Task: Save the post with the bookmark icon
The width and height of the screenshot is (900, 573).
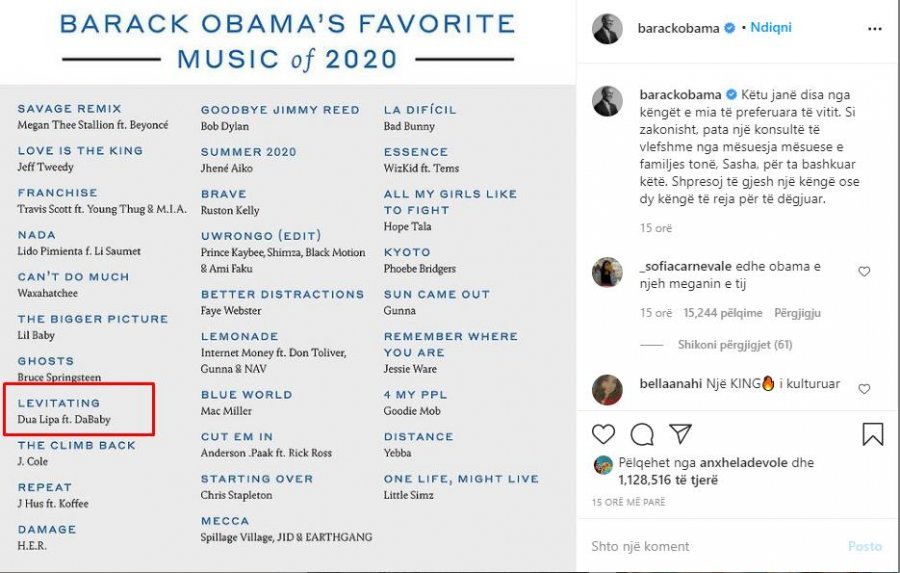Action: point(872,434)
